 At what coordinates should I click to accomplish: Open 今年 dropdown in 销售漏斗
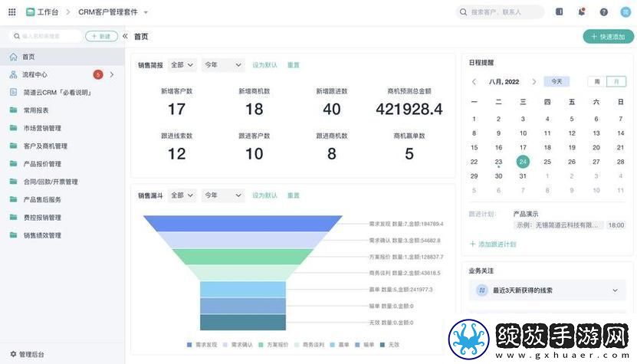(x=223, y=195)
